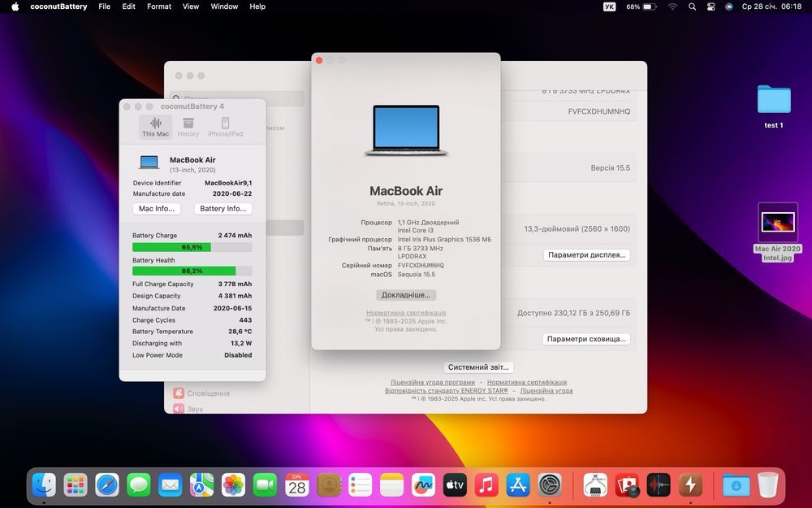Click the date and time in menu bar
The width and height of the screenshot is (812, 508).
click(x=771, y=7)
